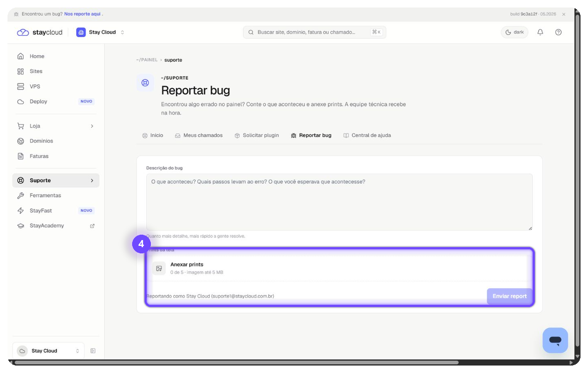Click the NOVO badge next to Deploy
Screen dimensions: 588x373
tap(86, 101)
